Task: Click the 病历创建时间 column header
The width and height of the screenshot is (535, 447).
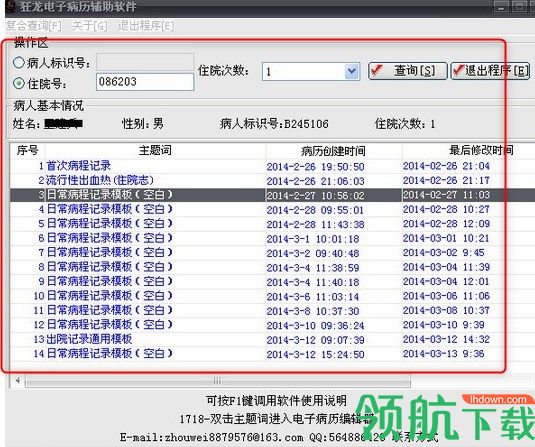Action: (x=333, y=150)
